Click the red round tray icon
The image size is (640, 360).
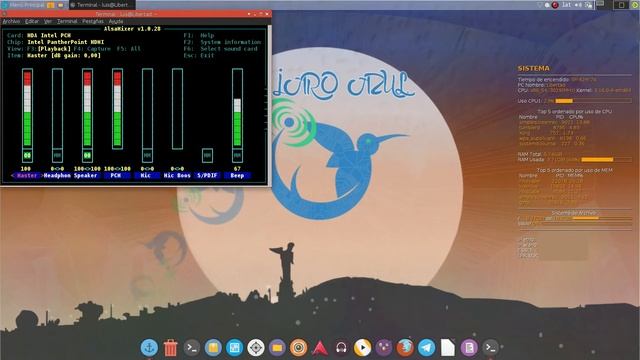(x=555, y=5)
